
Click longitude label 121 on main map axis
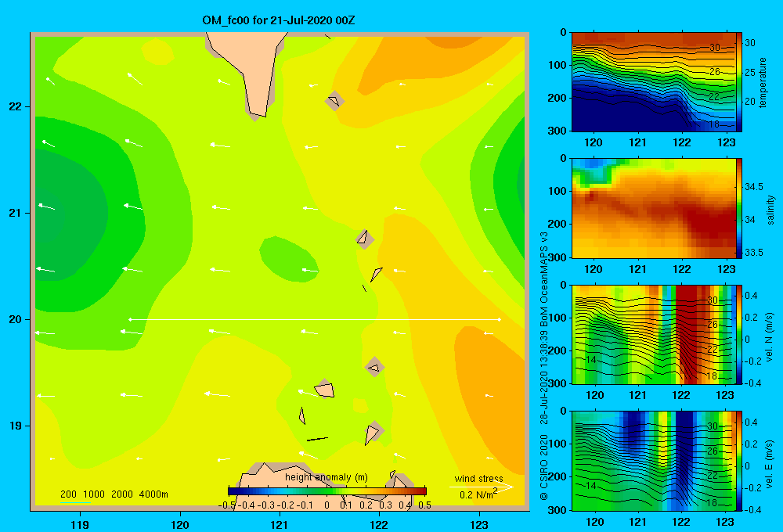coord(280,524)
